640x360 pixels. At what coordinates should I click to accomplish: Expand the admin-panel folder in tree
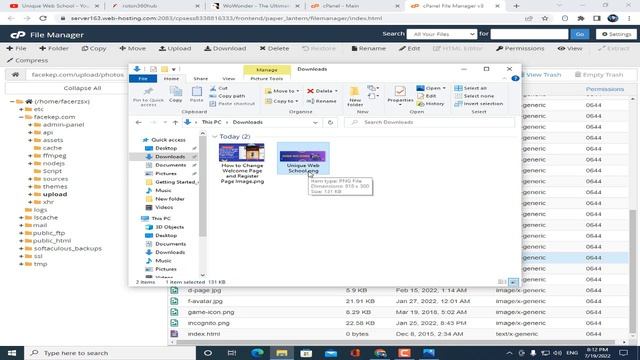[x=30, y=125]
